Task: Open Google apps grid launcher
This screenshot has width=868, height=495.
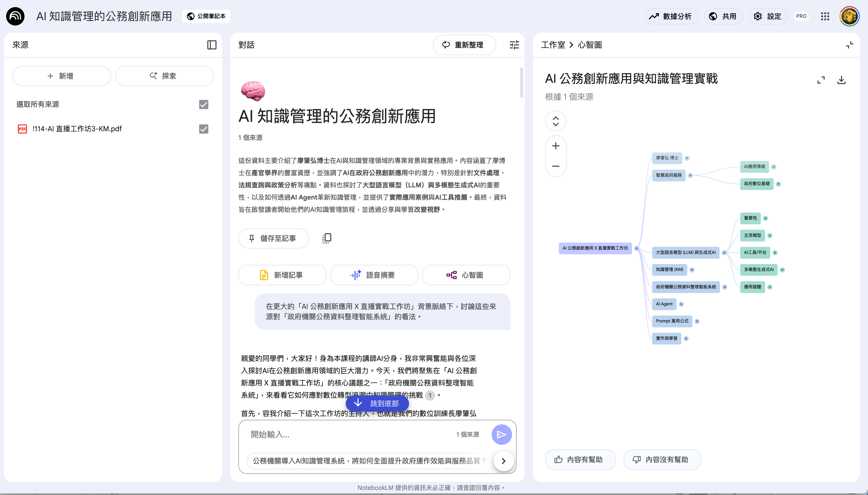Action: click(825, 16)
